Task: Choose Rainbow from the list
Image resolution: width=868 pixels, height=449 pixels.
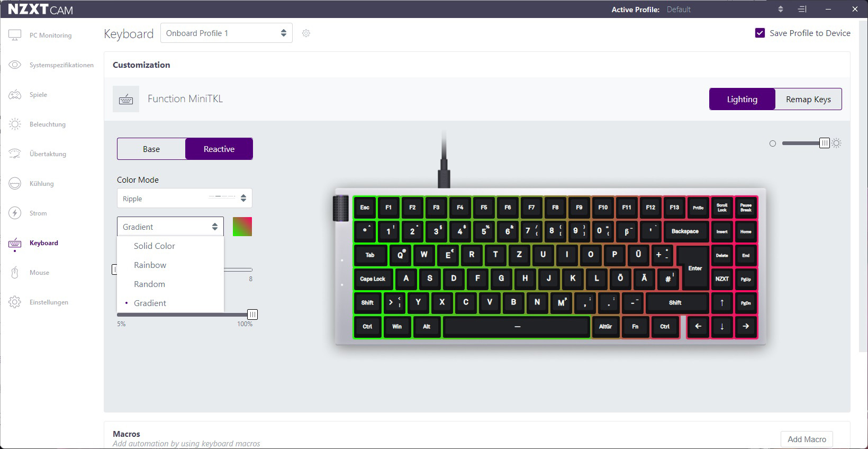Action: 170,265
